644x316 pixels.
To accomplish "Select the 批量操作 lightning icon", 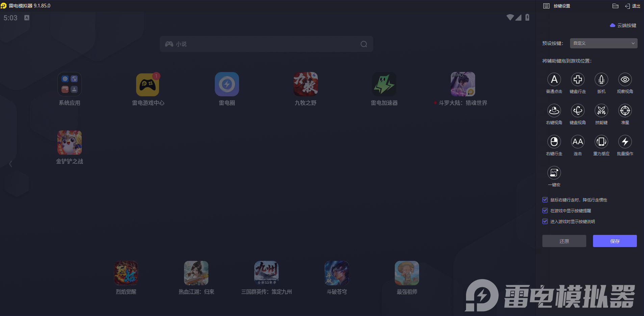I will pyautogui.click(x=625, y=142).
